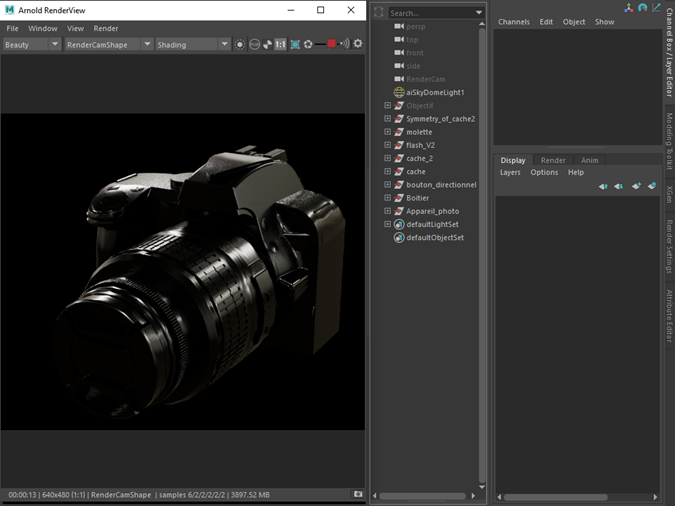Click create new empty layer icon
The image size is (675, 506).
tap(636, 186)
